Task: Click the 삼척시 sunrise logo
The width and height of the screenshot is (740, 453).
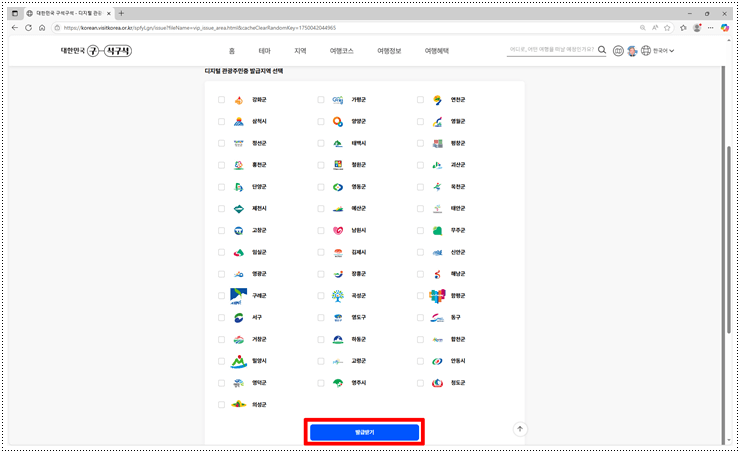Action: pyautogui.click(x=239, y=122)
